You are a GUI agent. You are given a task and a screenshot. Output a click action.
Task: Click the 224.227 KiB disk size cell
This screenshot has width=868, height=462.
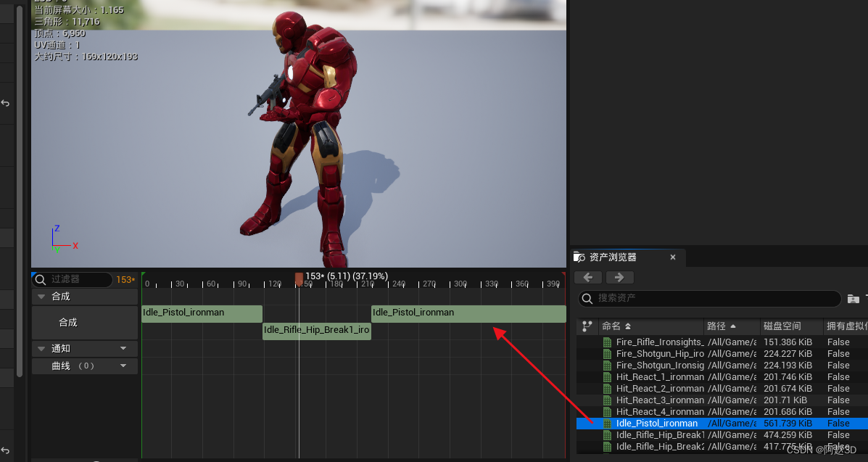tap(788, 354)
